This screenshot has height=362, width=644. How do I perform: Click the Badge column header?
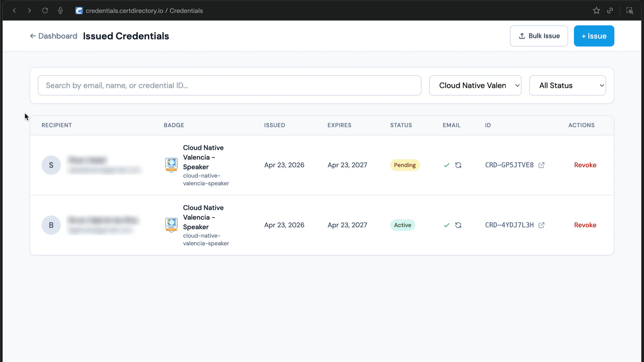click(174, 125)
